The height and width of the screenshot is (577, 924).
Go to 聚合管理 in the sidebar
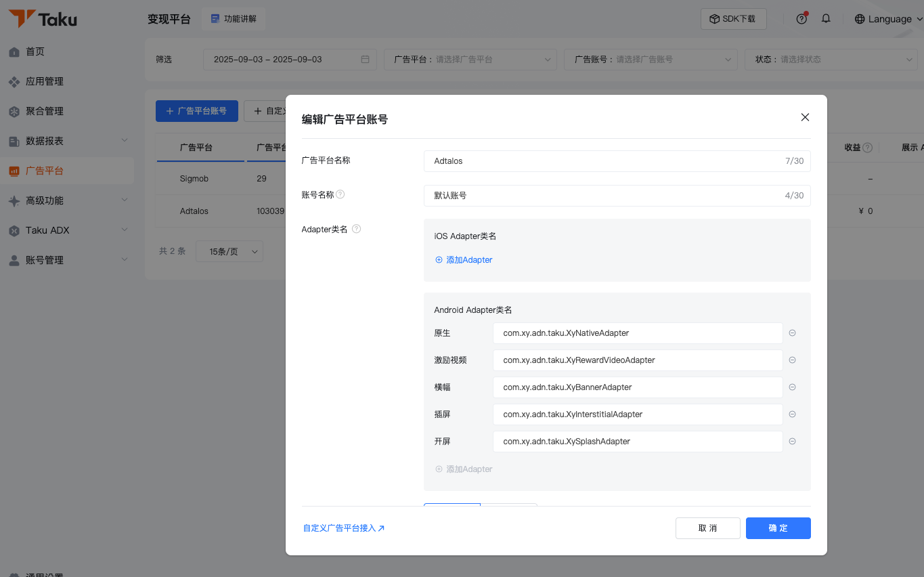tap(45, 111)
